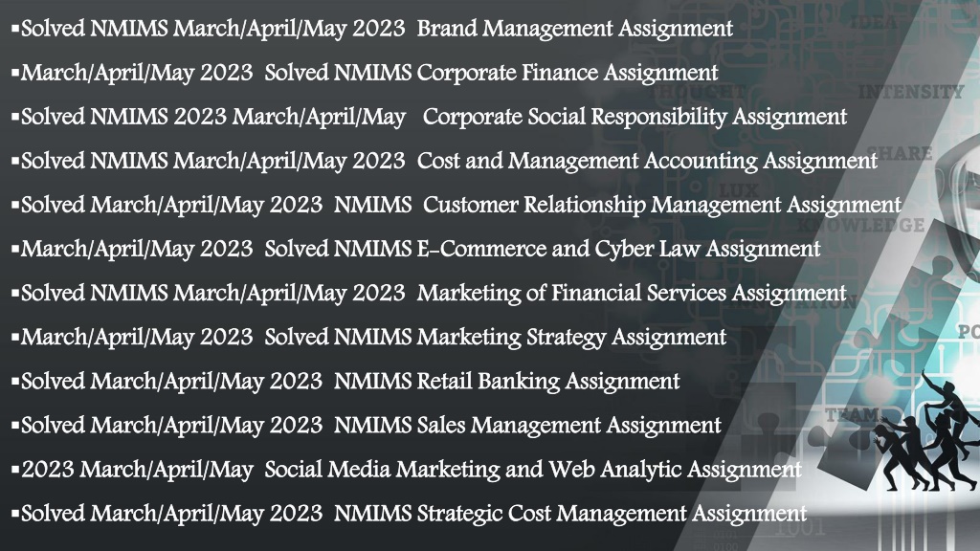Open the Marketing of Financial Services Assignment line
The image size is (980, 551).
click(x=429, y=294)
